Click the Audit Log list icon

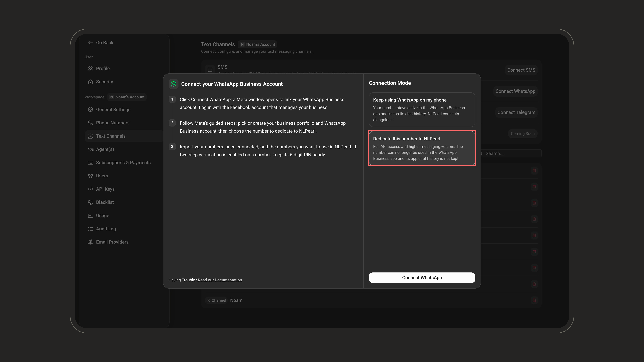click(91, 229)
